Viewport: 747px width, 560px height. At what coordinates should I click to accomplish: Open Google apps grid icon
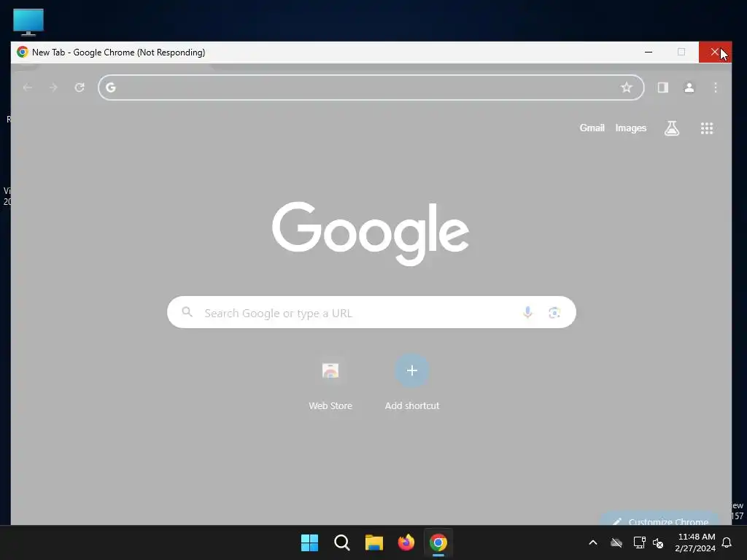click(x=707, y=128)
